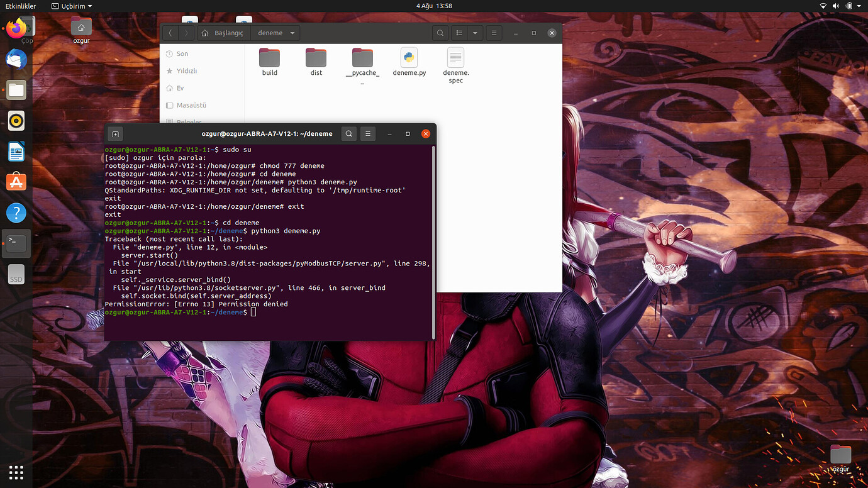Select the __pycache__ folder

[362, 66]
